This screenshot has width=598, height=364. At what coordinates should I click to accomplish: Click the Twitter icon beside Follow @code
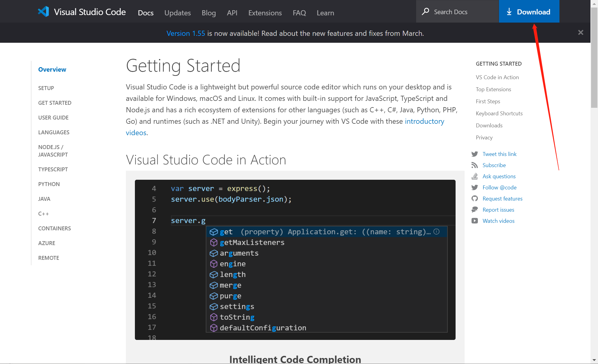475,188
